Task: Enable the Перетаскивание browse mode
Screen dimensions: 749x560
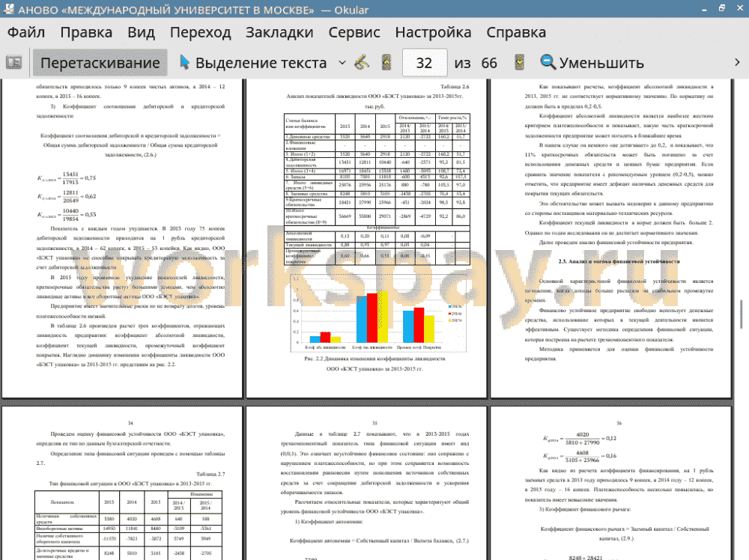Action: [100, 63]
